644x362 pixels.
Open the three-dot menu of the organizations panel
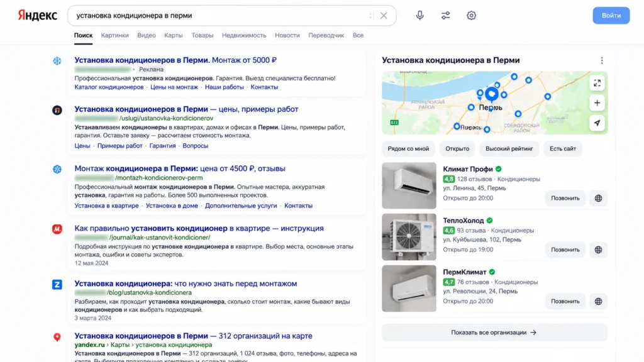click(x=602, y=61)
